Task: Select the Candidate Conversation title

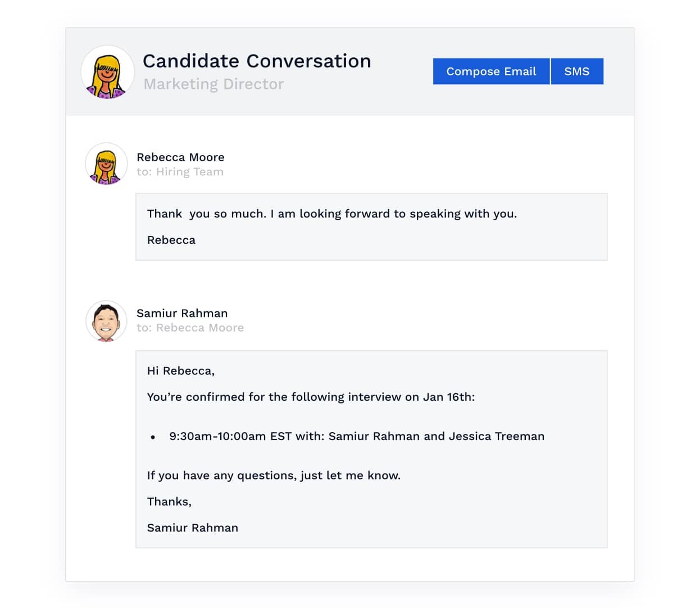Action: tap(257, 61)
